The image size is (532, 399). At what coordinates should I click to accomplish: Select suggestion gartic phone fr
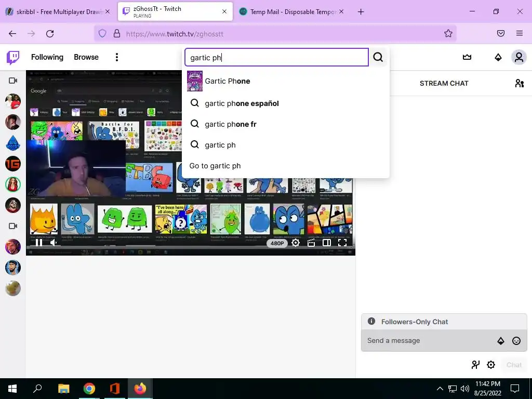tap(285, 124)
